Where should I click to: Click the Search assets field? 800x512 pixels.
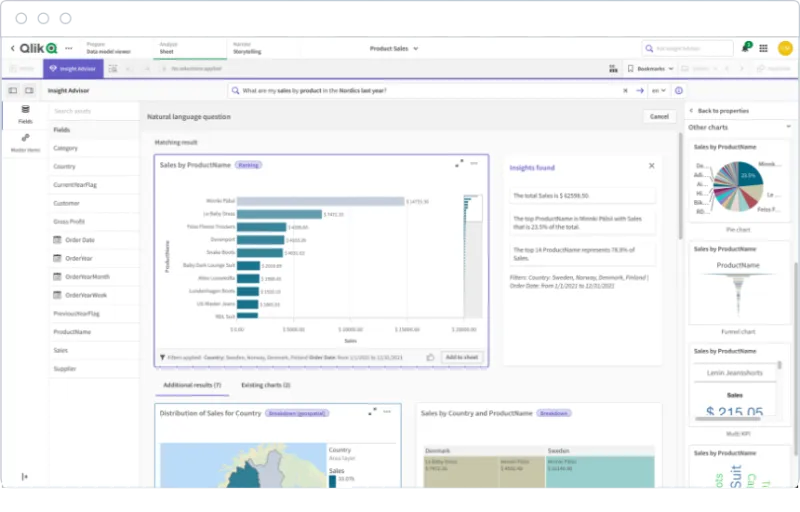(x=94, y=111)
